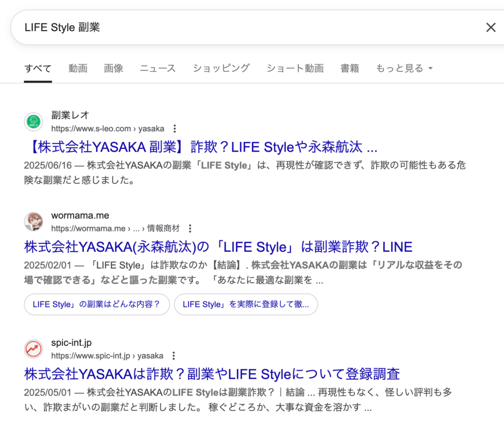Open the ショッピング tab
The height and width of the screenshot is (431, 504).
(221, 68)
